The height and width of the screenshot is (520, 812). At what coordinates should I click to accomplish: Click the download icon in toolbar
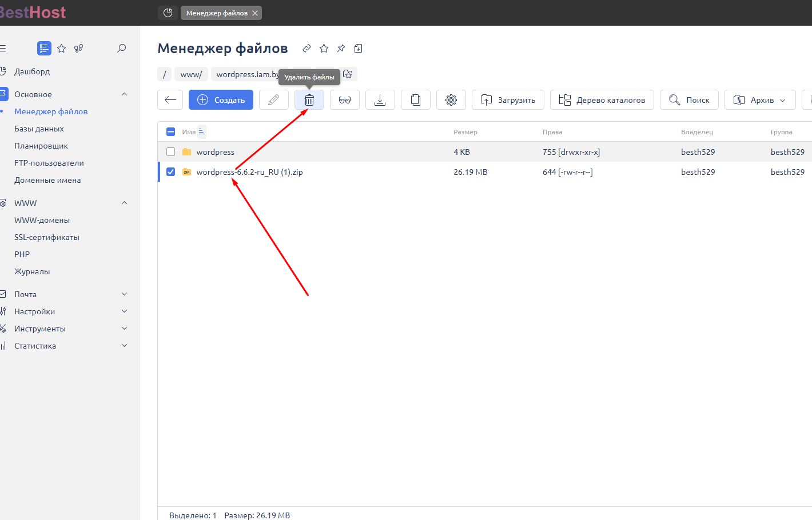pos(380,100)
